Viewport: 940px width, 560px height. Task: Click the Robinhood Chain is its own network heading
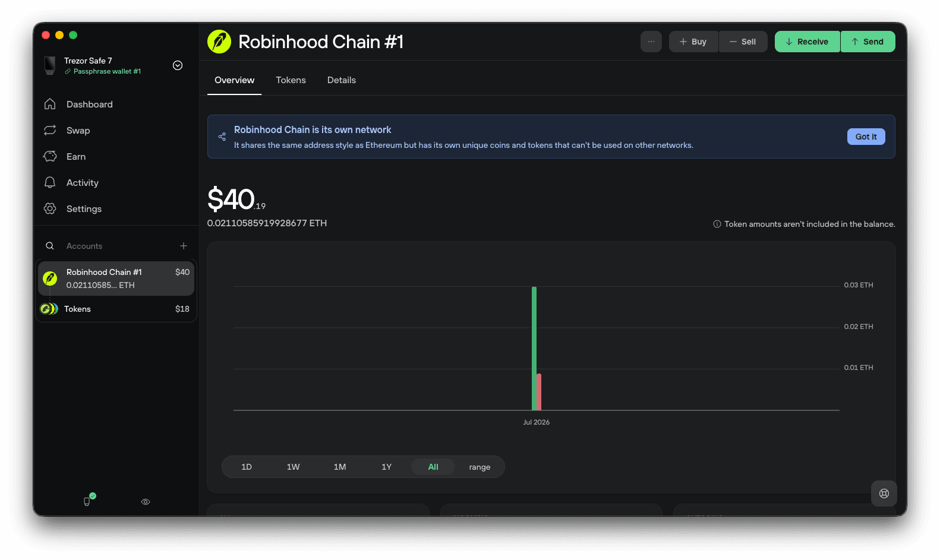point(313,129)
